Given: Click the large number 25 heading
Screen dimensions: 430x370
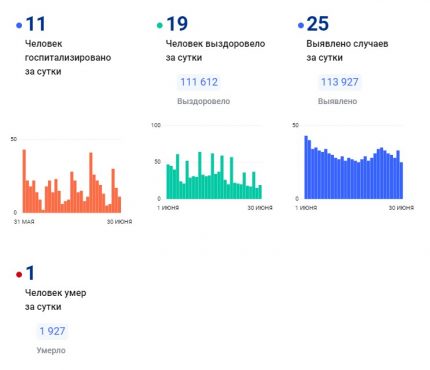Looking at the screenshot, I should 318,24.
